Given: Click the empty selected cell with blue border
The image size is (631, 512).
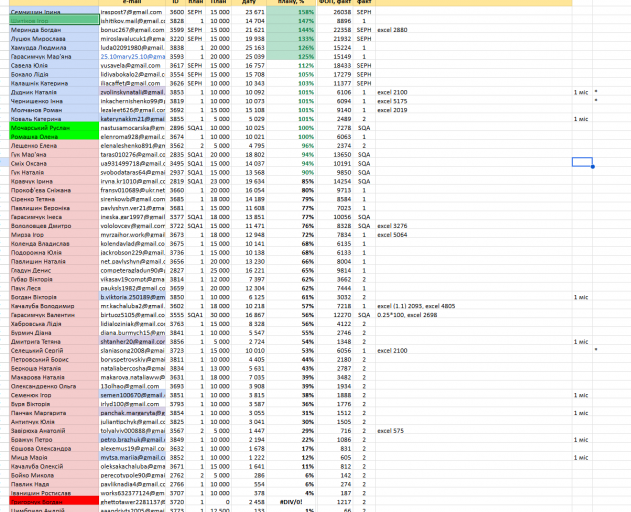Looking at the screenshot, I should 582,162.
